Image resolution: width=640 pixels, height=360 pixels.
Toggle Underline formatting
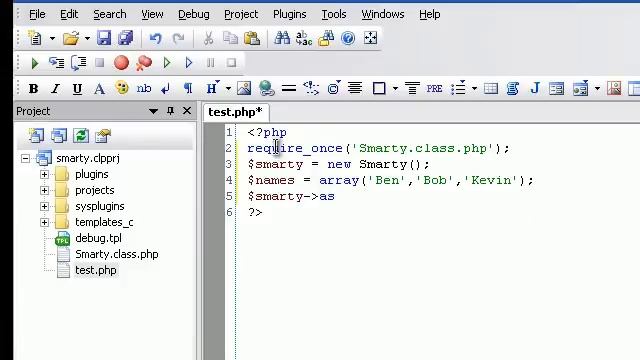[x=77, y=89]
